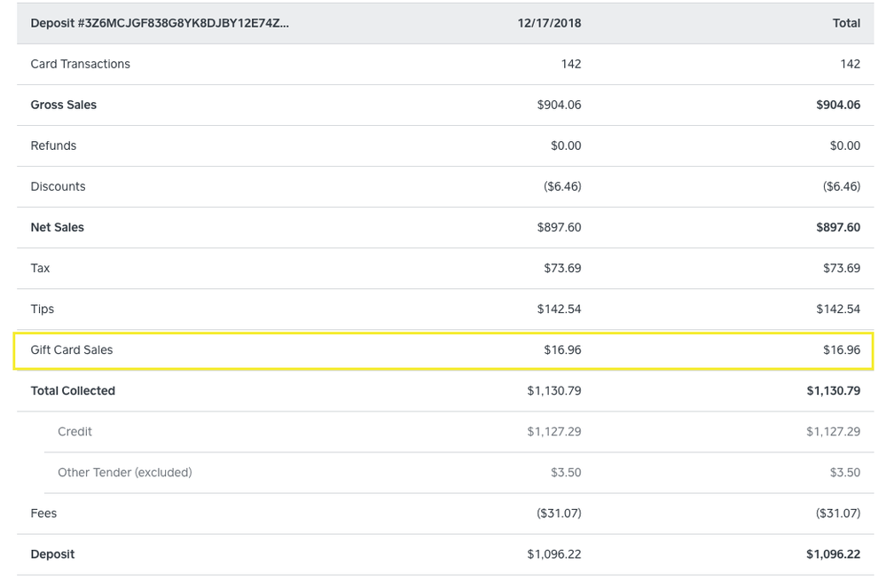
Task: Click the Other Tender (excluded) label
Action: tap(124, 472)
